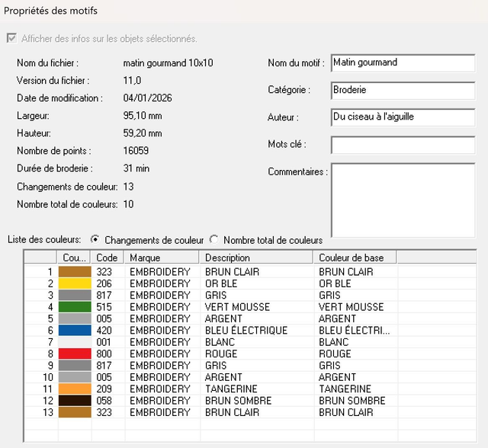Click the 'Catégorie' field containing Broderie
The width and height of the screenshot is (488, 448).
click(403, 91)
